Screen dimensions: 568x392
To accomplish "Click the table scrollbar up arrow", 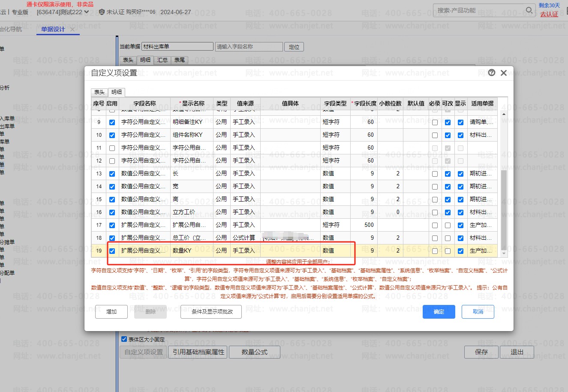I will (504, 114).
